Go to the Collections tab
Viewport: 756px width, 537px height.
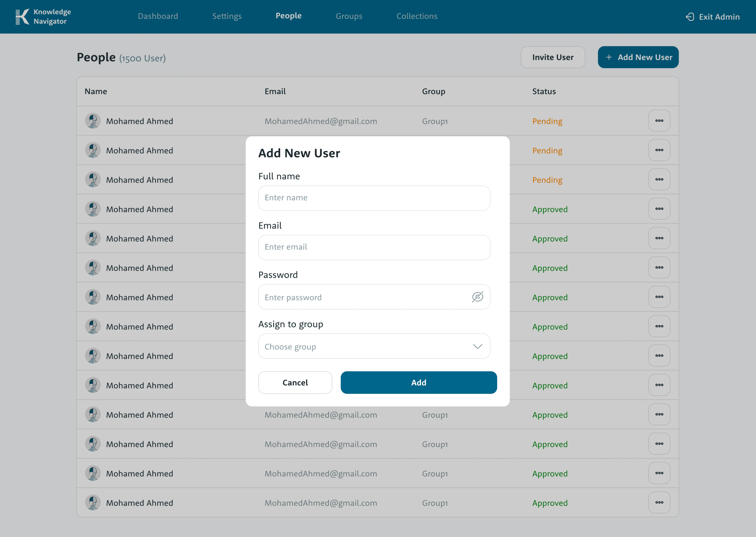click(x=417, y=16)
